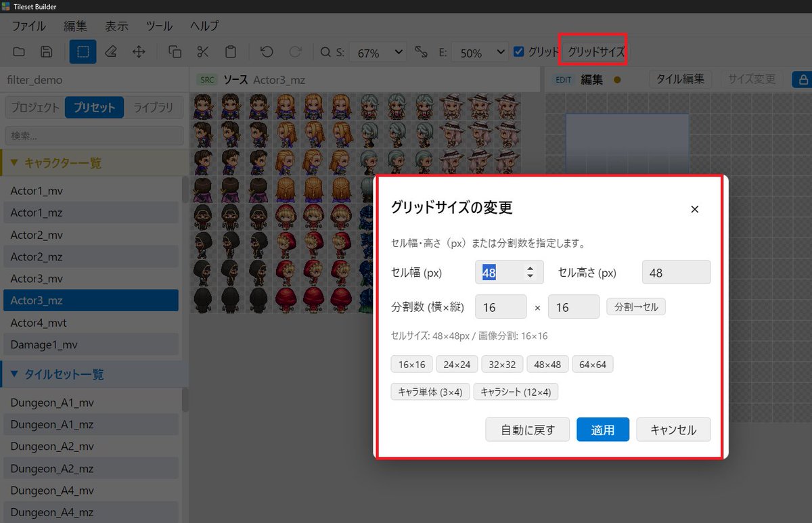Select Dungeon_A1_mv in tileset list
Screen dimensions: 812x523
point(91,403)
